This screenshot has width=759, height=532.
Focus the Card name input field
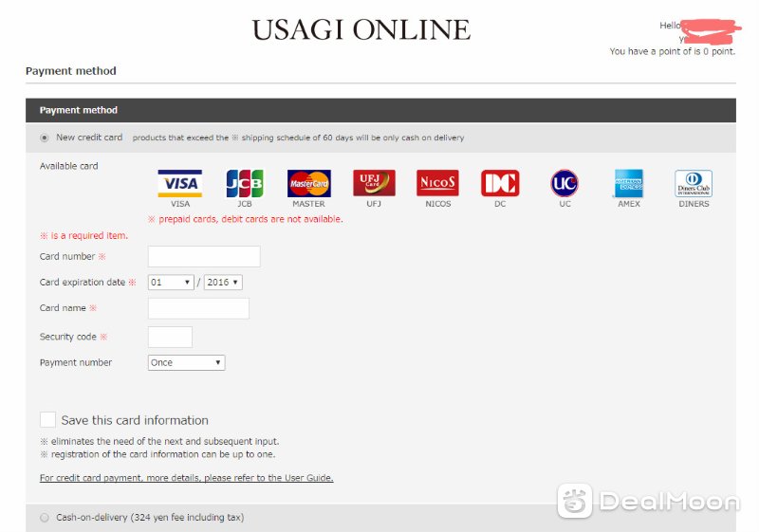click(198, 308)
